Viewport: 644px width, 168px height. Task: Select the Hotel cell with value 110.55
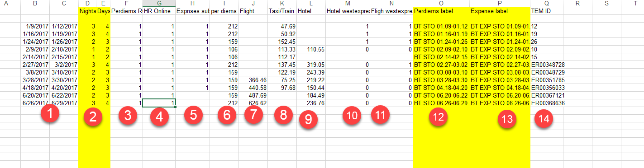(x=310, y=50)
